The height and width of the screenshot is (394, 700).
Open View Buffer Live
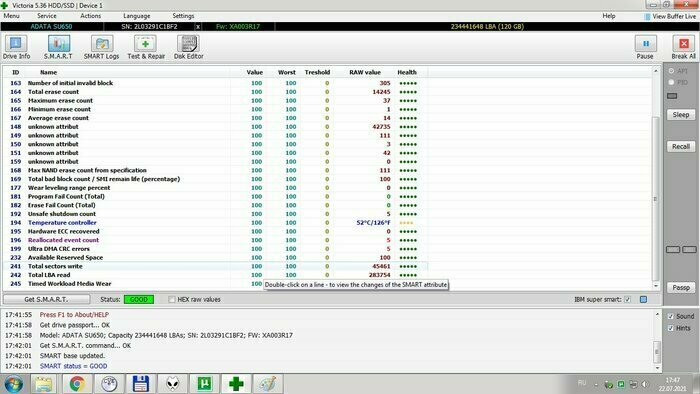click(670, 17)
